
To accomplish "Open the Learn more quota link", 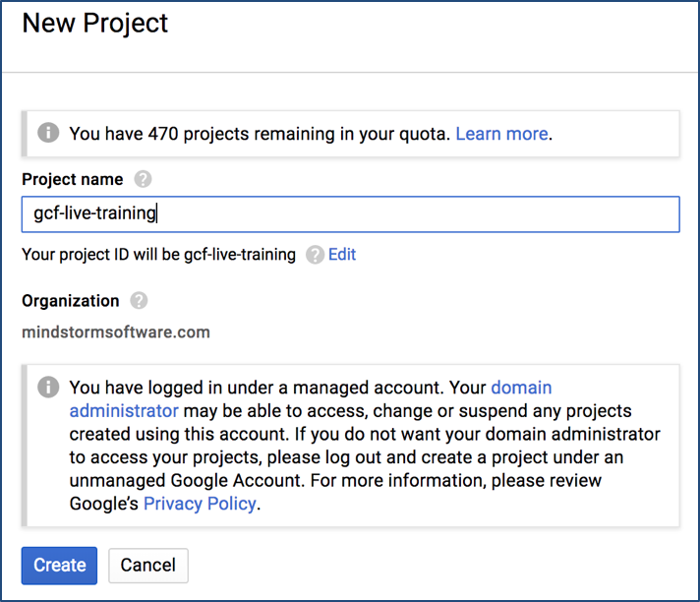I will (x=501, y=133).
